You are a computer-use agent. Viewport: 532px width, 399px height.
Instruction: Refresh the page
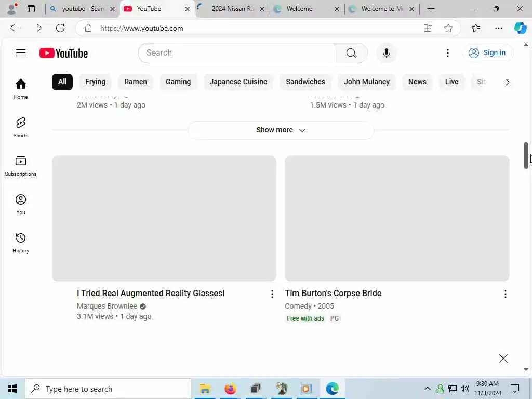(60, 28)
